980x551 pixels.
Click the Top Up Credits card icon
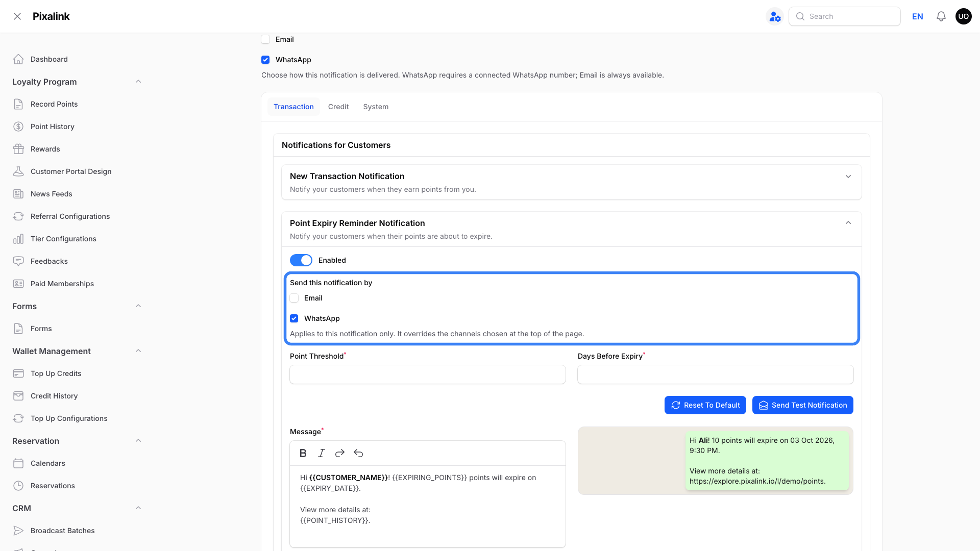18,373
